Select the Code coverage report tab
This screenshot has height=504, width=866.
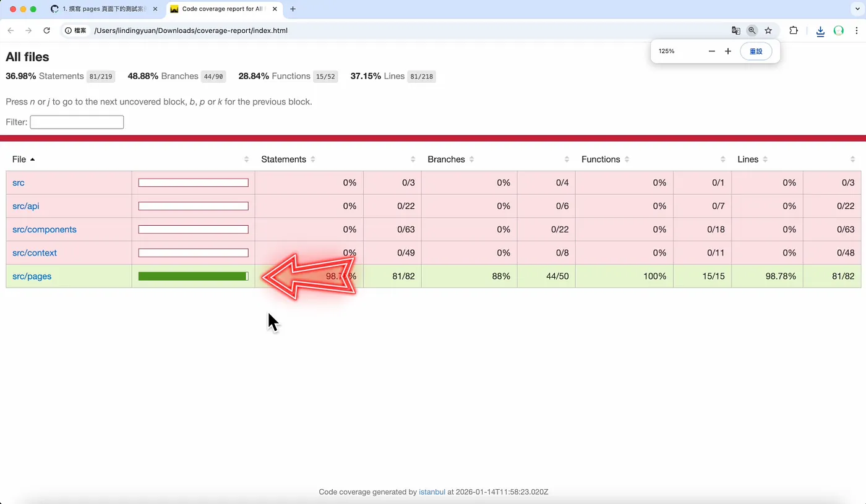224,9
